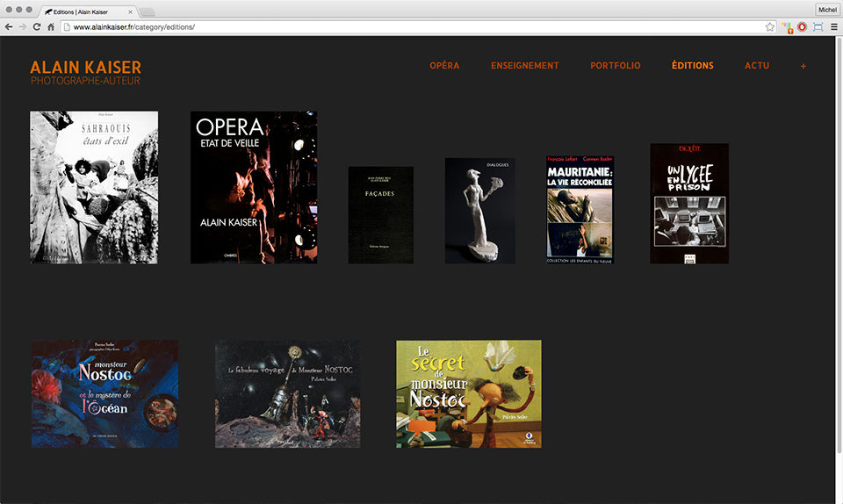Open the Façades book cover
Screen dimensions: 843x504
tap(380, 215)
